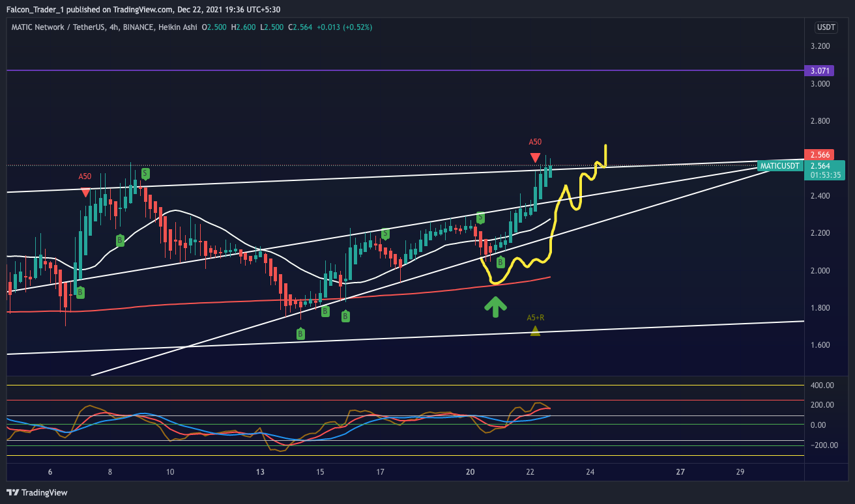
Task: Select the green up arrow drawing
Action: tap(495, 307)
